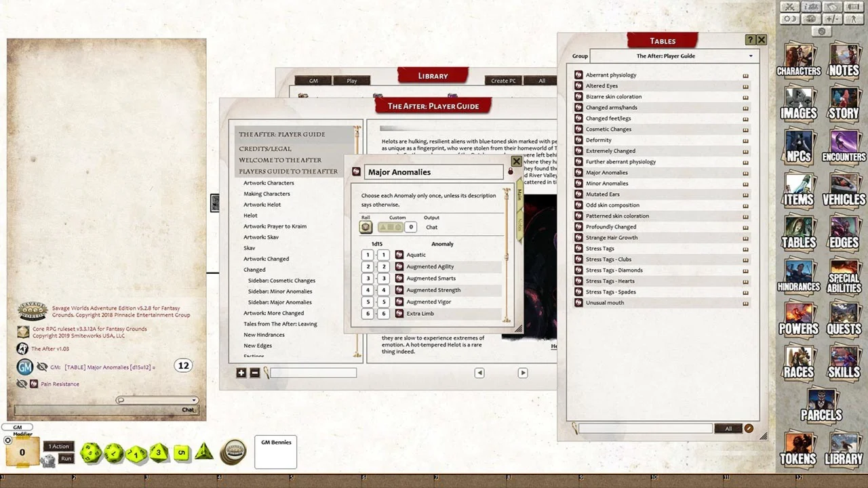The width and height of the screenshot is (868, 488).
Task: Expand all chapters with the plus button
Action: coord(241,373)
